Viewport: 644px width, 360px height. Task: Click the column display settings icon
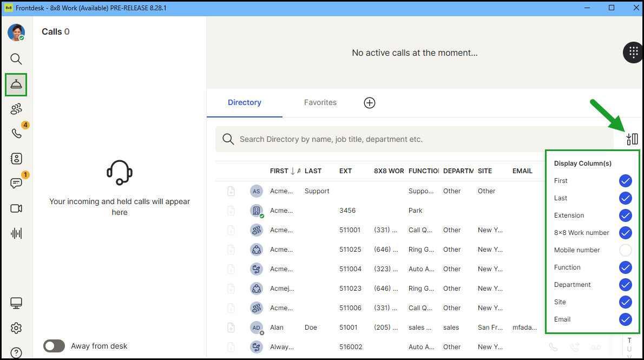632,139
